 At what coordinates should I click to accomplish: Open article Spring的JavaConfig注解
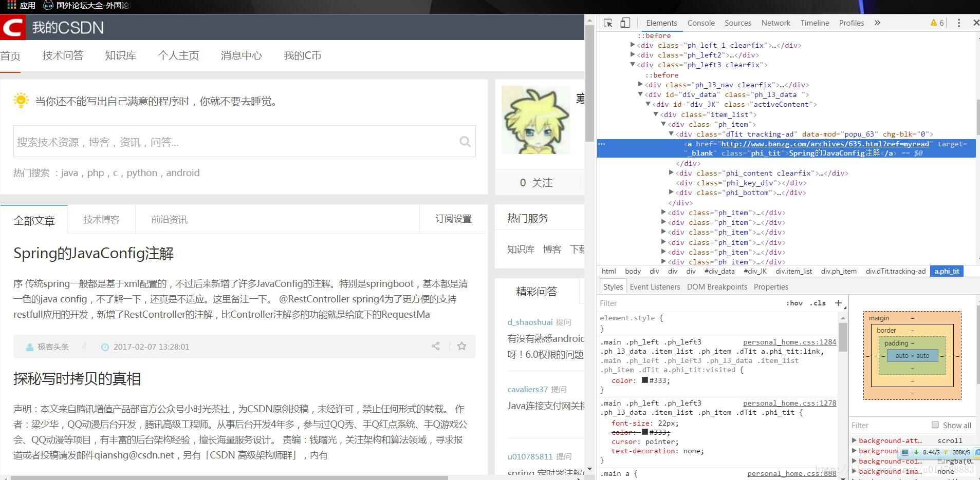[94, 253]
